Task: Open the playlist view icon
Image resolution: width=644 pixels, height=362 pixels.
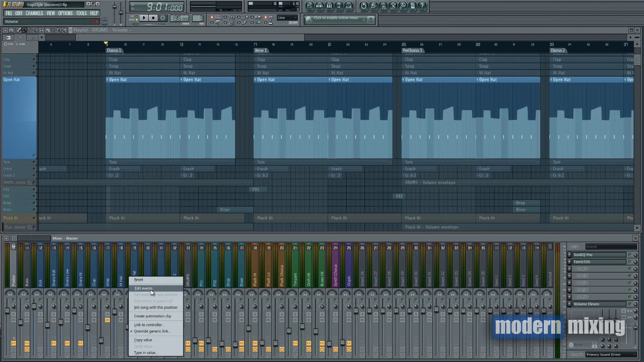Action: click(309, 6)
